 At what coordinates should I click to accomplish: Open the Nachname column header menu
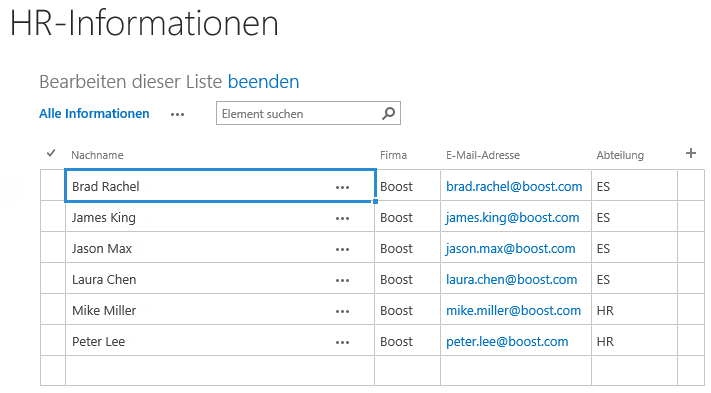tap(97, 155)
